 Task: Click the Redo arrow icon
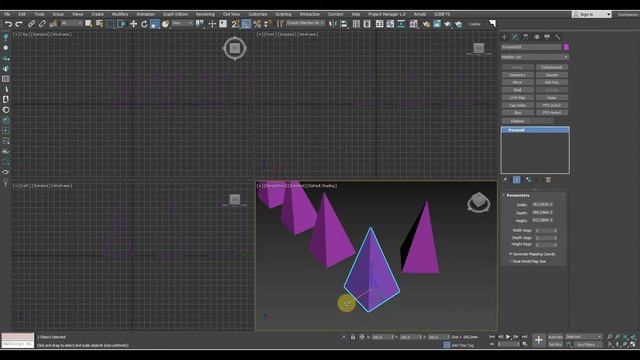click(x=18, y=24)
